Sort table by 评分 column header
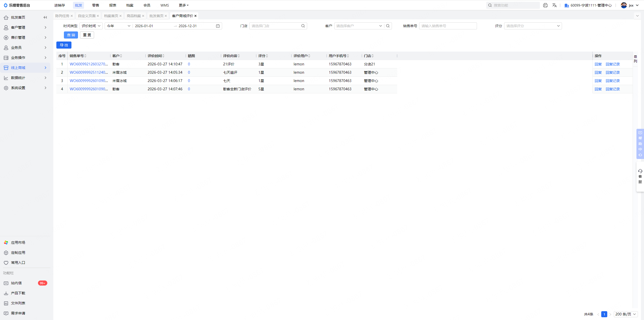644x320 pixels. pos(263,56)
